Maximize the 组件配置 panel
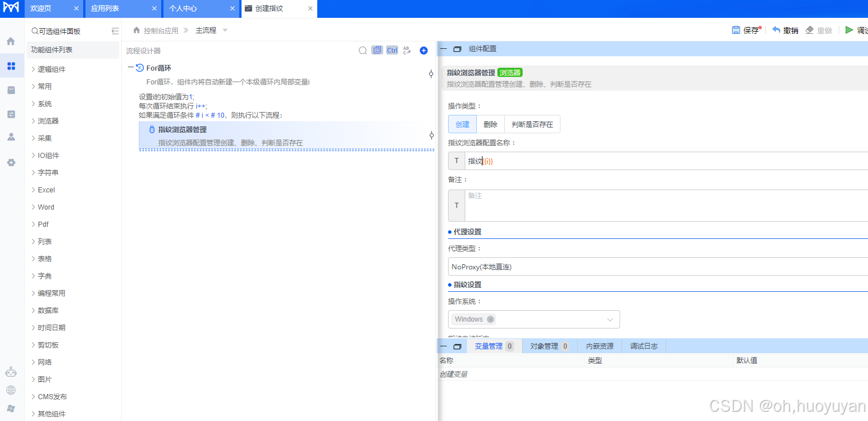This screenshot has height=421, width=868. click(x=457, y=49)
